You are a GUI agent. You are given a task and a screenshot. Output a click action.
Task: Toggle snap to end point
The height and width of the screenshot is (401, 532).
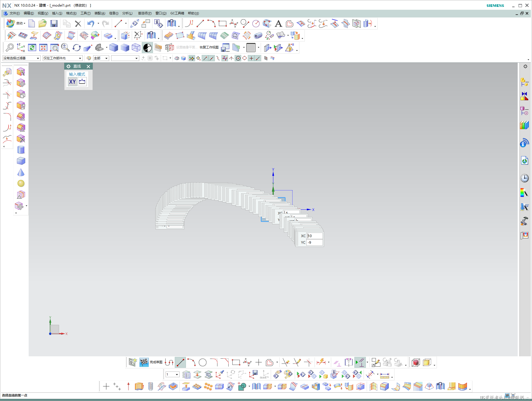tap(205, 58)
